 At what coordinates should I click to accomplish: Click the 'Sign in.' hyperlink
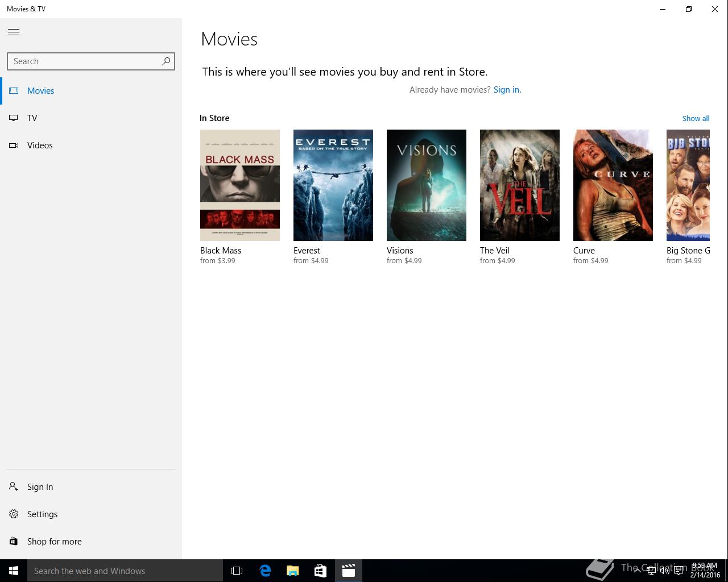(x=507, y=90)
